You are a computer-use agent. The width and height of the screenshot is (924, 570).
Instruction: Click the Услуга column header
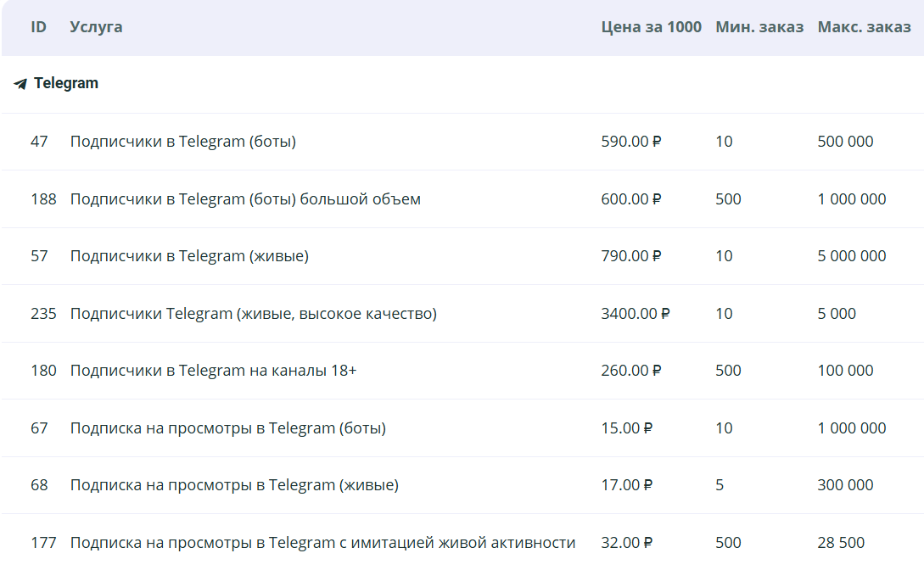pos(96,27)
